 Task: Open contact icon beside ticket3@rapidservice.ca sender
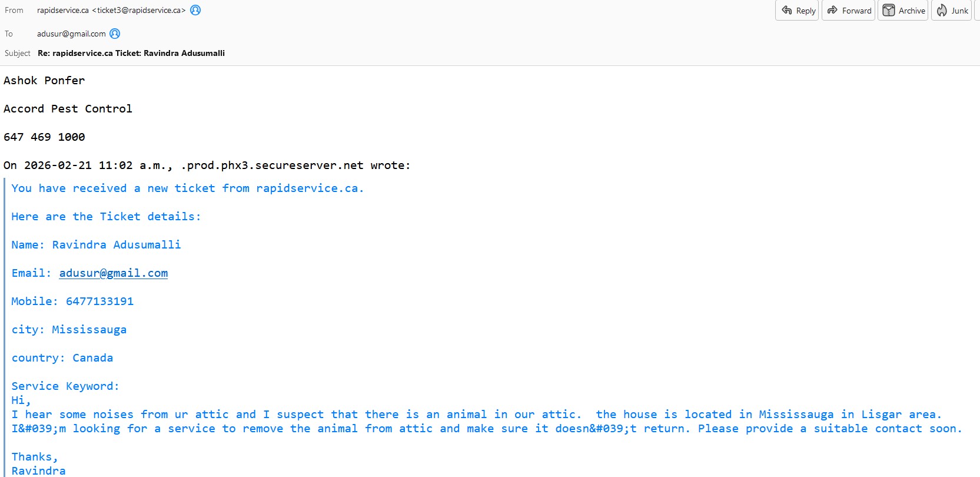click(x=195, y=10)
